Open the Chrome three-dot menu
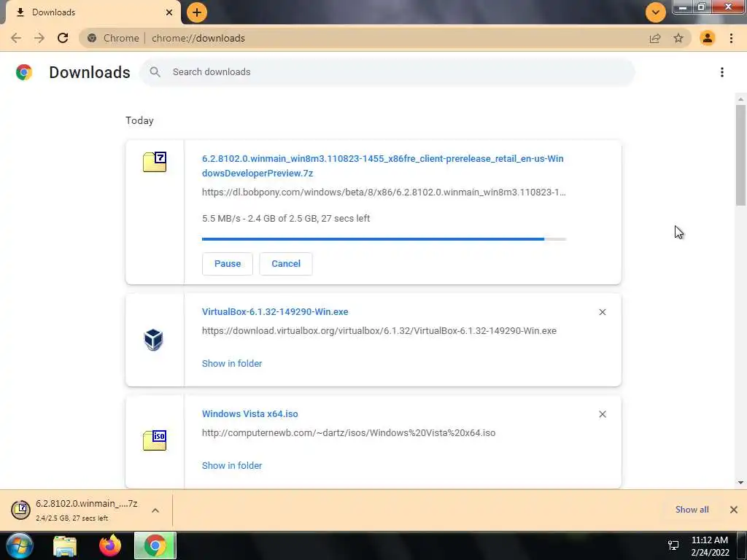This screenshot has height=560, width=747. tap(731, 38)
